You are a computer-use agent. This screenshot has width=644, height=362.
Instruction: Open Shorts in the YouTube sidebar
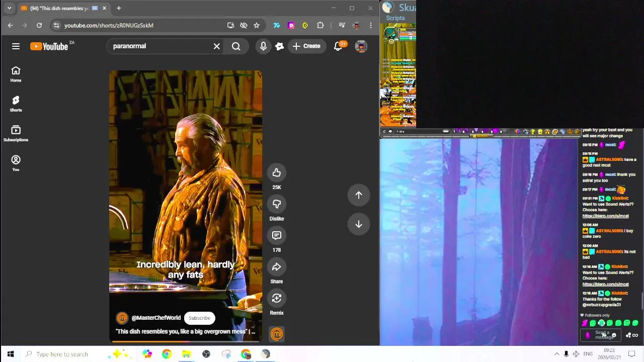click(16, 104)
